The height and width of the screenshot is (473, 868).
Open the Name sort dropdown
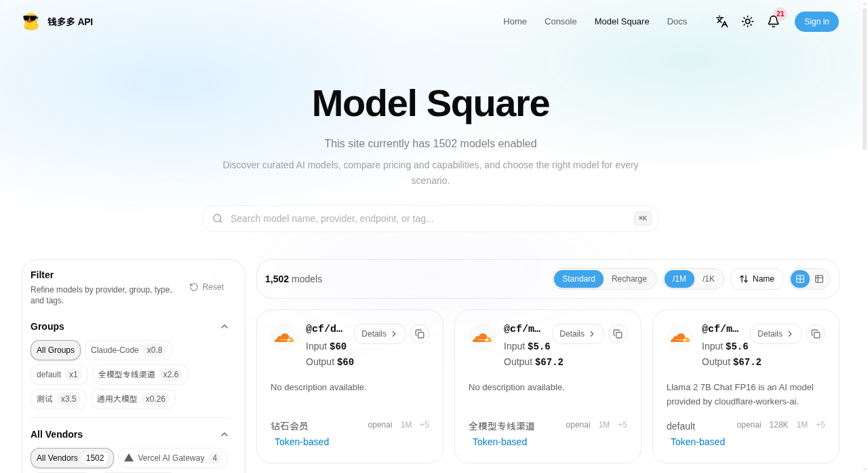pyautogui.click(x=757, y=279)
